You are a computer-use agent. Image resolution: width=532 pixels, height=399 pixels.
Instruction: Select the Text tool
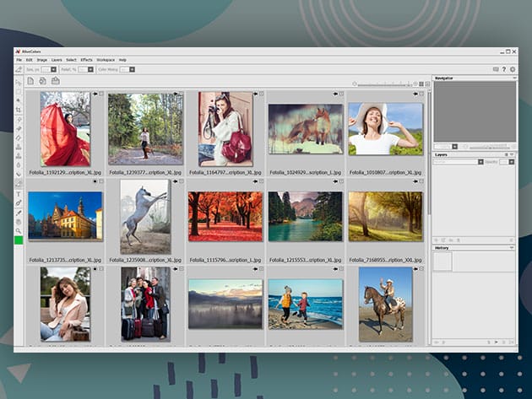click(x=19, y=194)
